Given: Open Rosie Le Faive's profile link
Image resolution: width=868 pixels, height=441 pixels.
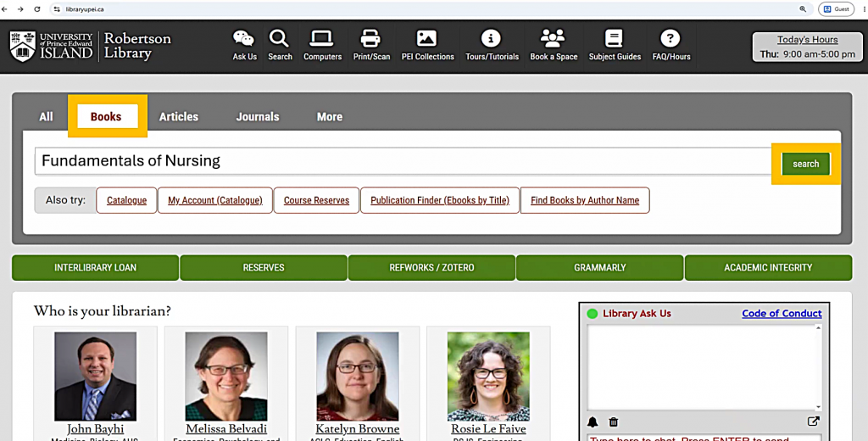Looking at the screenshot, I should [x=488, y=429].
